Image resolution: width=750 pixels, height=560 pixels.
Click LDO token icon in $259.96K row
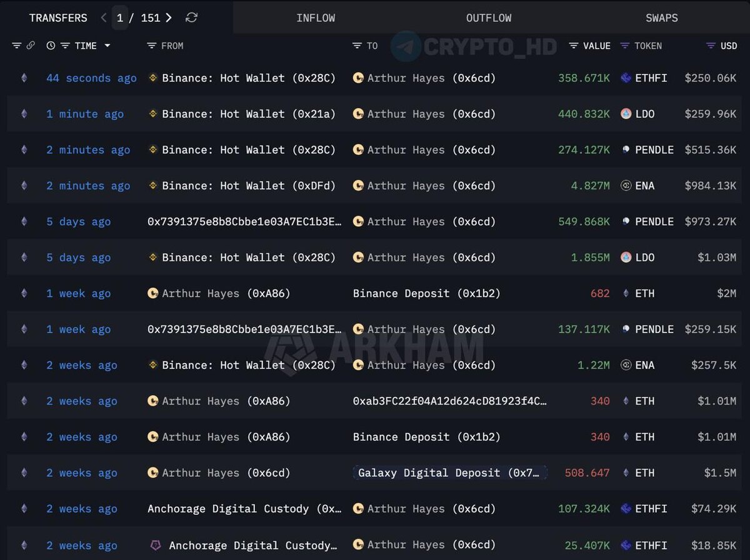(x=626, y=114)
